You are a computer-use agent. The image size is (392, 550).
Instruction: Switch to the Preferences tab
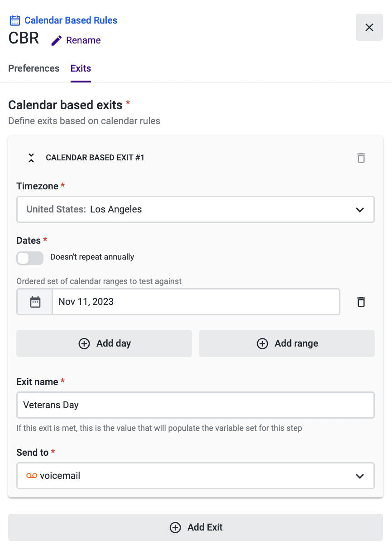(34, 68)
